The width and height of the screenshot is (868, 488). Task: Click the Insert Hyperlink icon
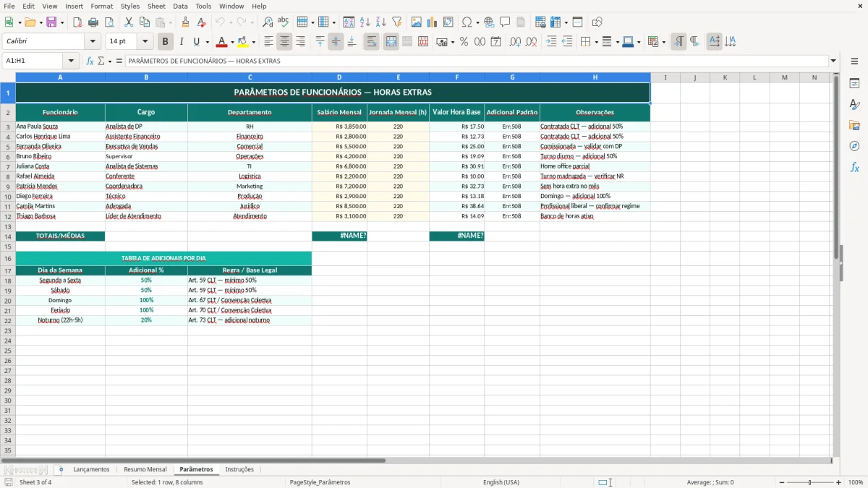pyautogui.click(x=489, y=22)
